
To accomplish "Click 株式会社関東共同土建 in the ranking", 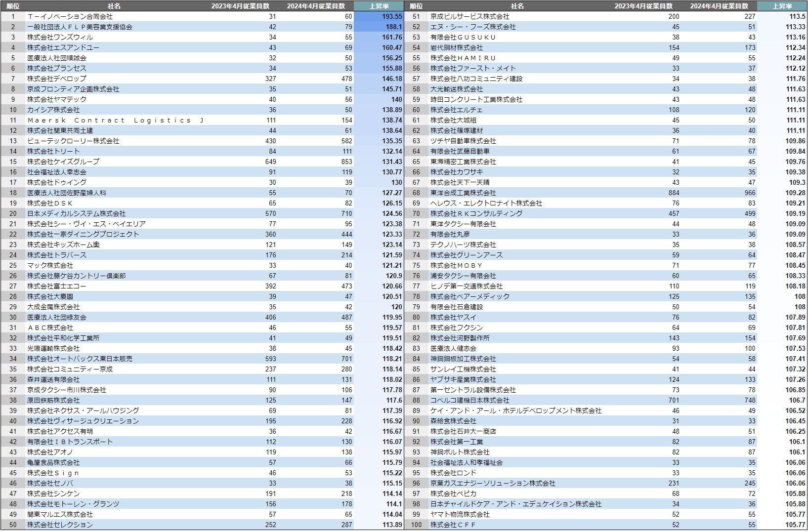I will click(x=60, y=130).
